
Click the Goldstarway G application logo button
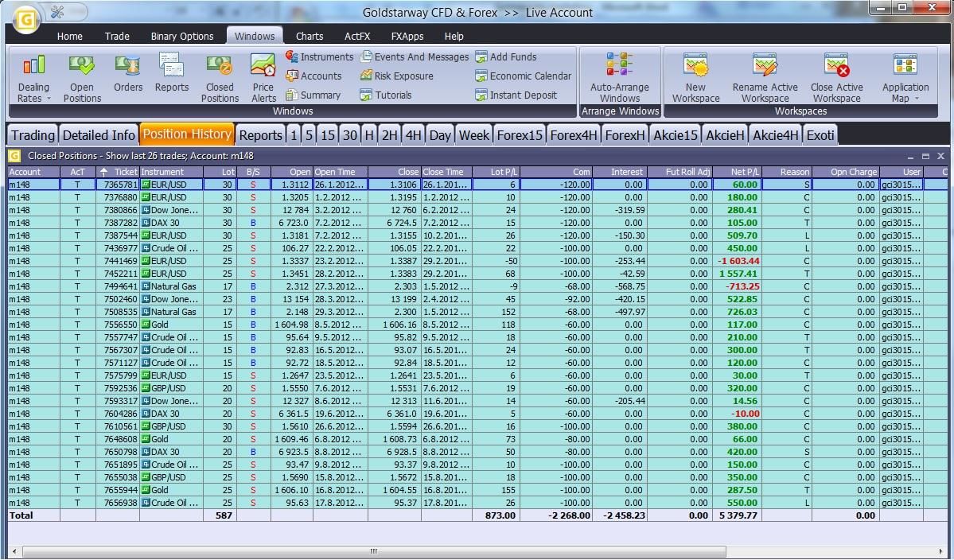25,19
